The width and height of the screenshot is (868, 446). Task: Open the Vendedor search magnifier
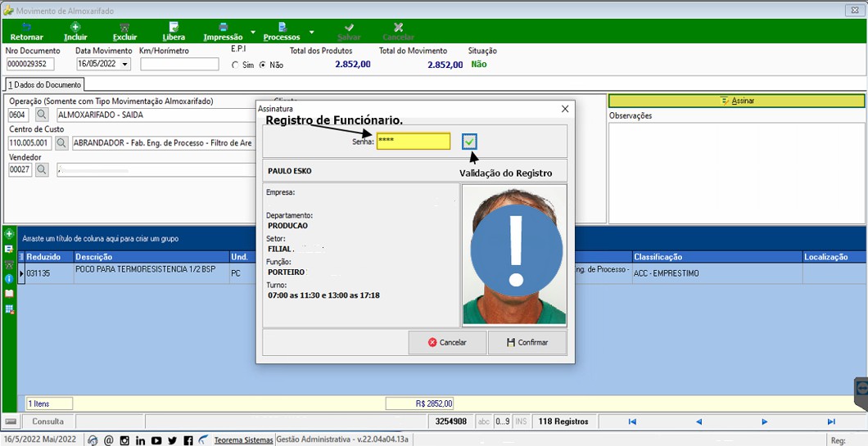[x=42, y=170]
